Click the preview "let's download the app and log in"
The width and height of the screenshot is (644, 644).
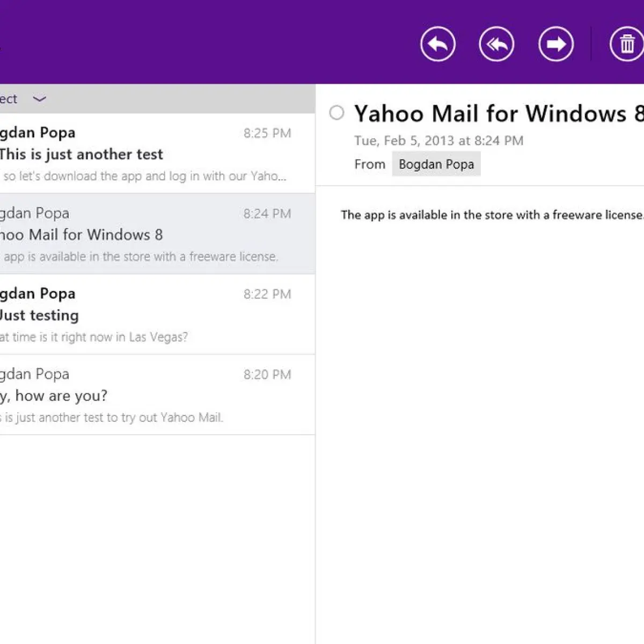coord(143,176)
